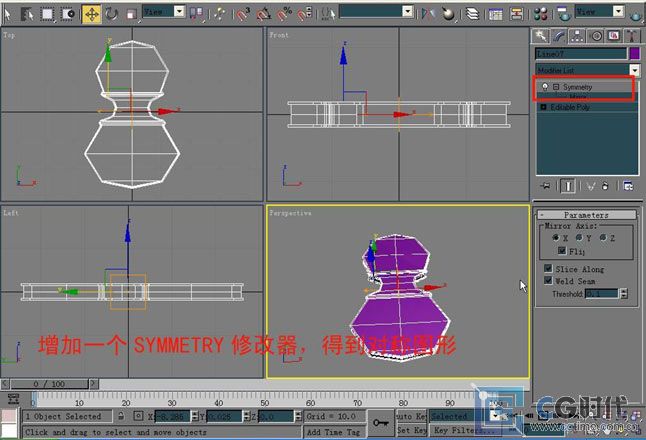Screen dimensions: 646x440
Task: Switch to the Hierarchy panel tab
Action: (x=578, y=36)
